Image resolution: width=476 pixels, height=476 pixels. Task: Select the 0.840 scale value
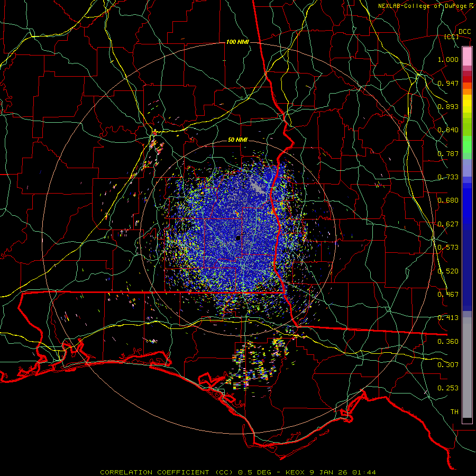tap(448, 130)
